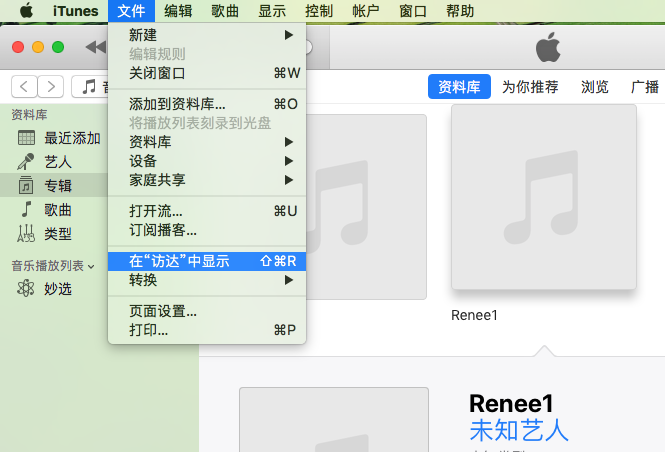Choose 页面设置… menu item
The width and height of the screenshot is (665, 452).
point(207,311)
